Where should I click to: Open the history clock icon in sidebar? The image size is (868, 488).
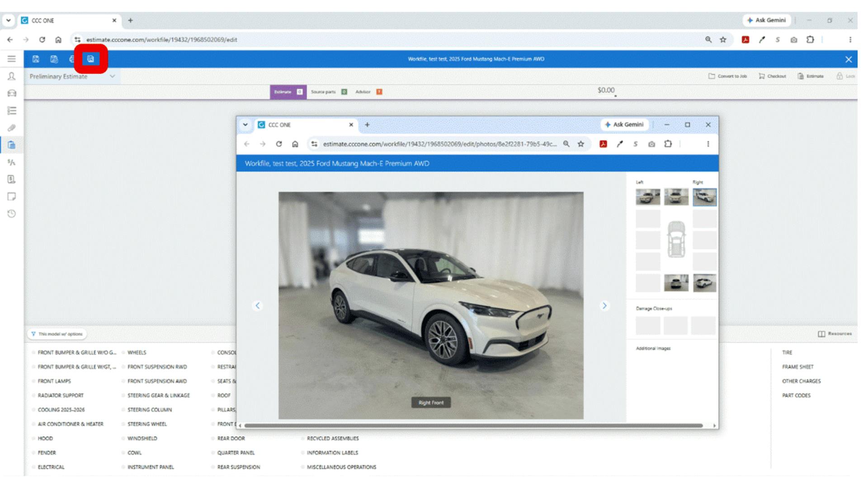12,214
